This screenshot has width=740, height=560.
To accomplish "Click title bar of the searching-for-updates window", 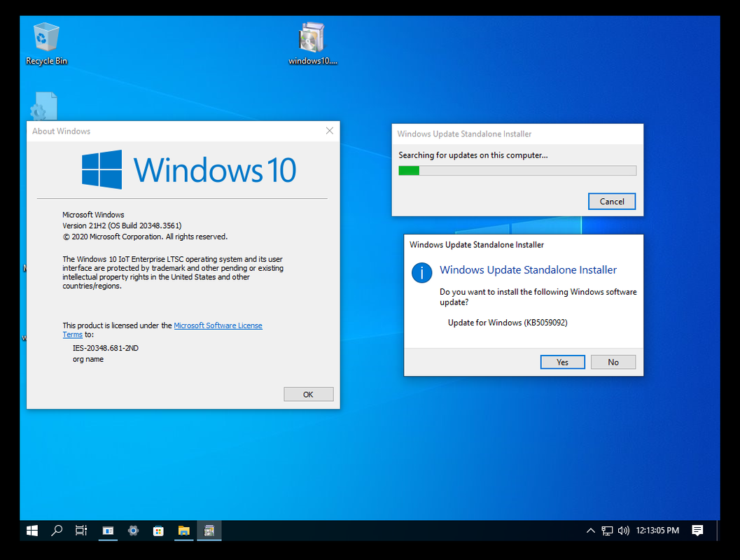I will pos(517,134).
